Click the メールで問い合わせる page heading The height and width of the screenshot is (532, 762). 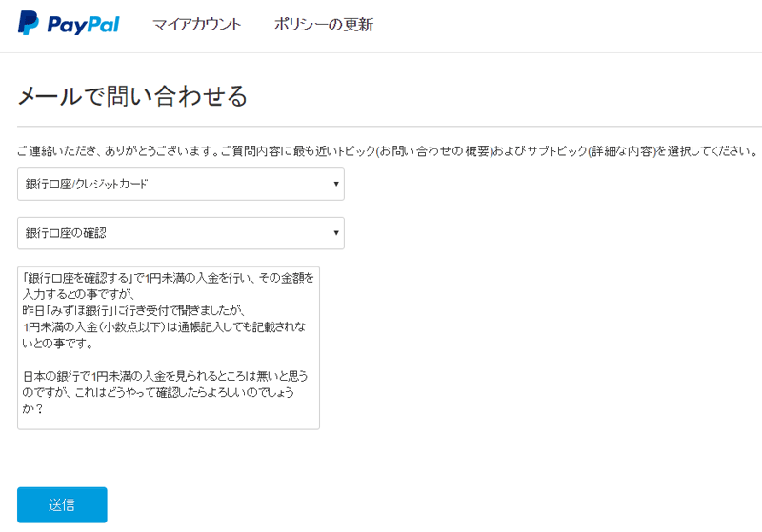coord(132,95)
